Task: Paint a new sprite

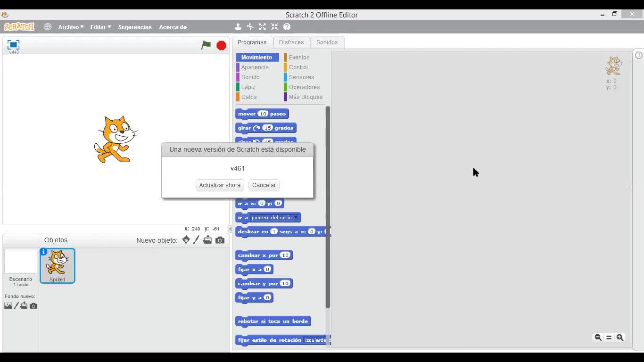Action: tap(197, 240)
